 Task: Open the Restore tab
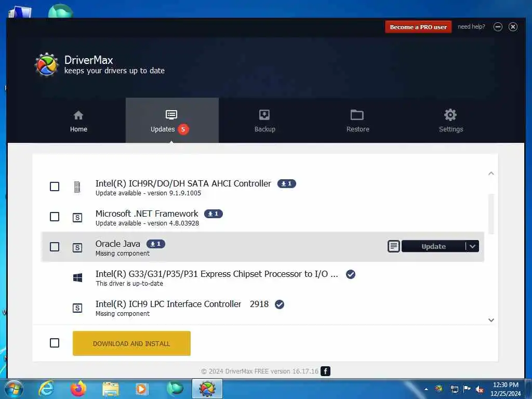[357, 121]
